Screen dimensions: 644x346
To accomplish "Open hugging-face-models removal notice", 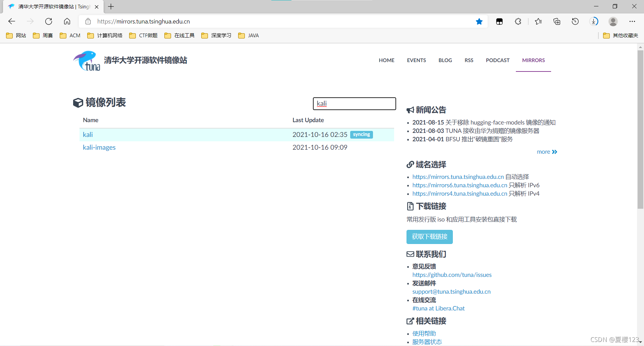I will coord(500,122).
